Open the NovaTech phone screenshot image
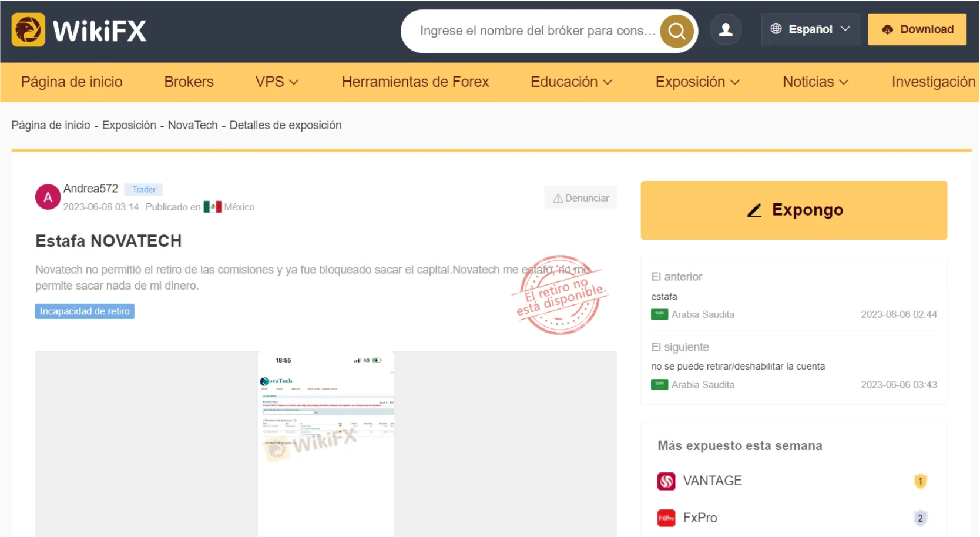Image resolution: width=980 pixels, height=537 pixels. [x=325, y=444]
